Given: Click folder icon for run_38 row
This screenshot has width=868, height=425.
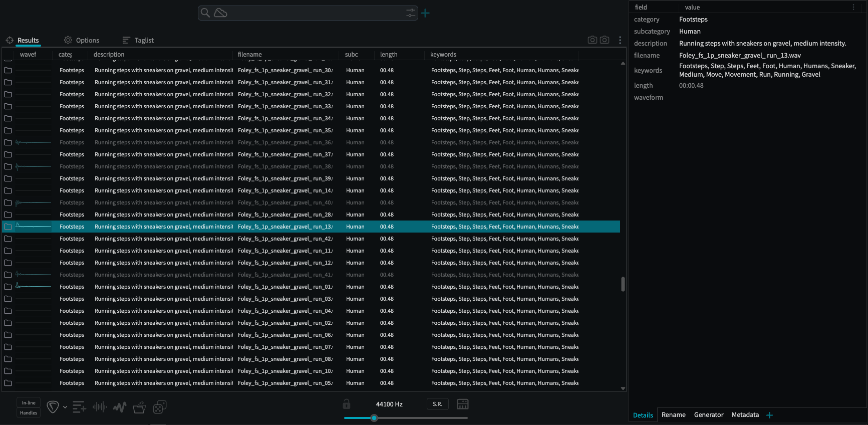Looking at the screenshot, I should click(x=8, y=166).
